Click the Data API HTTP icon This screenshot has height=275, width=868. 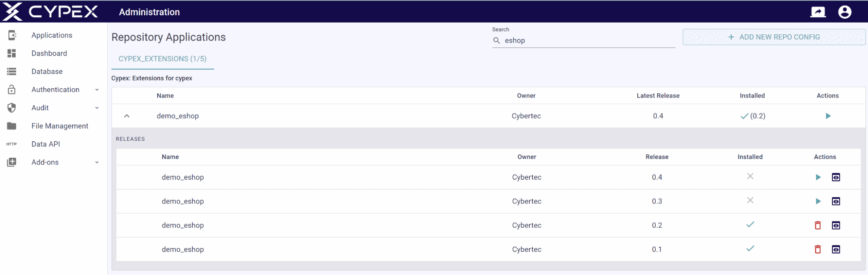[x=12, y=144]
